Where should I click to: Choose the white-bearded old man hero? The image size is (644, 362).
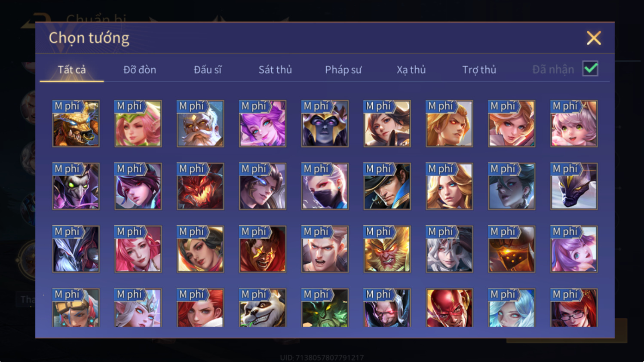click(200, 124)
